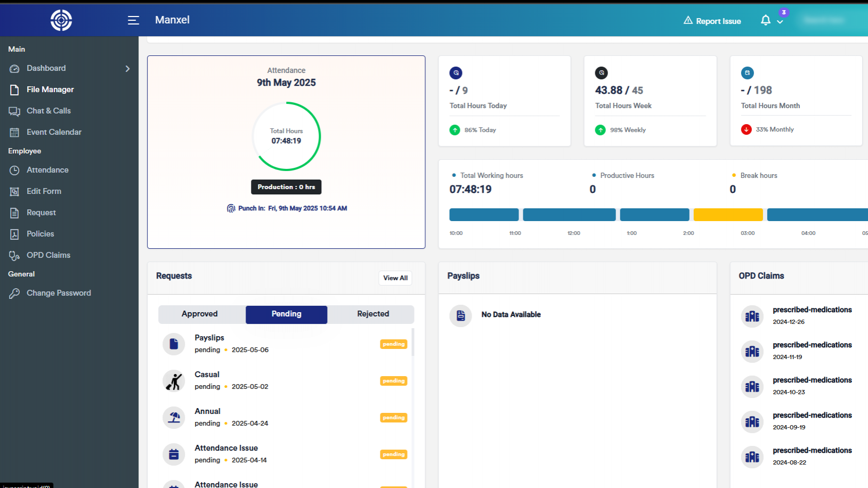Click the OPD Claims stethoscope icon
The image size is (868, 488).
[x=14, y=256]
